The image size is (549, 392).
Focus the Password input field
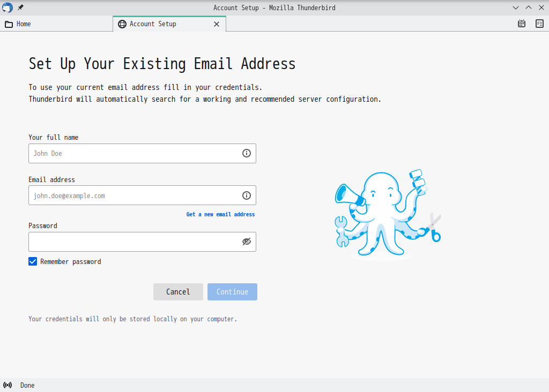142,242
